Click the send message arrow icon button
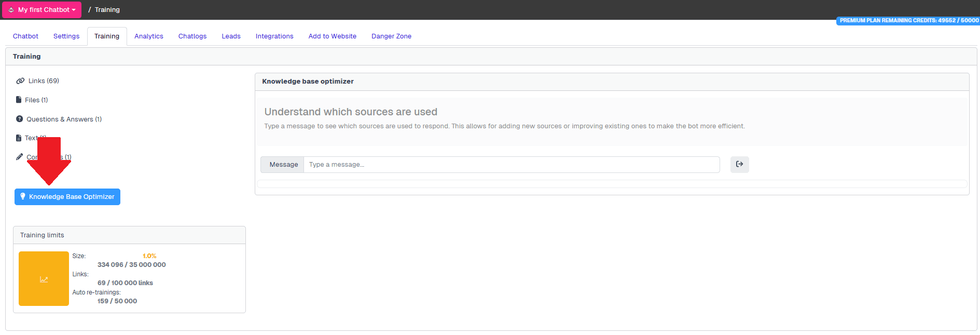This screenshot has height=335, width=980. pyautogui.click(x=739, y=165)
